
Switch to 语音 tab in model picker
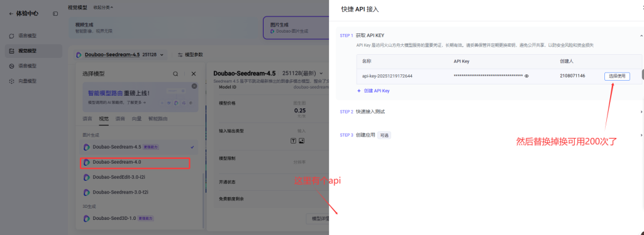point(120,118)
